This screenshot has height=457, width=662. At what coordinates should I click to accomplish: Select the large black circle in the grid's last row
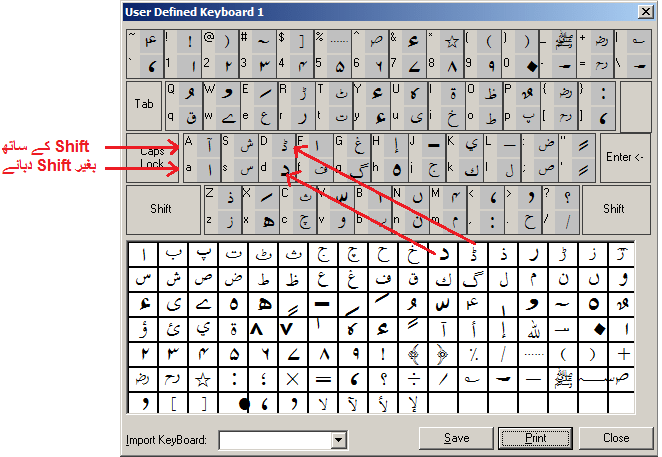tap(233, 403)
